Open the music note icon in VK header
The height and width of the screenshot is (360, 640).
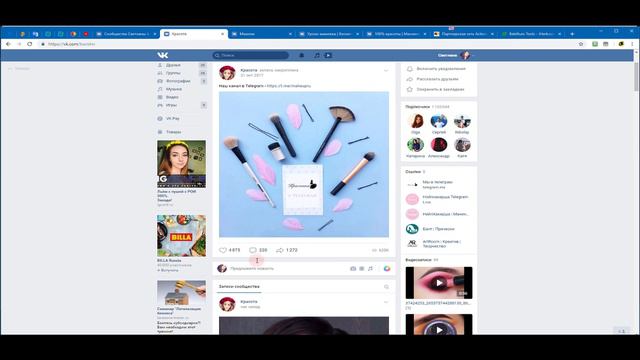[317, 55]
